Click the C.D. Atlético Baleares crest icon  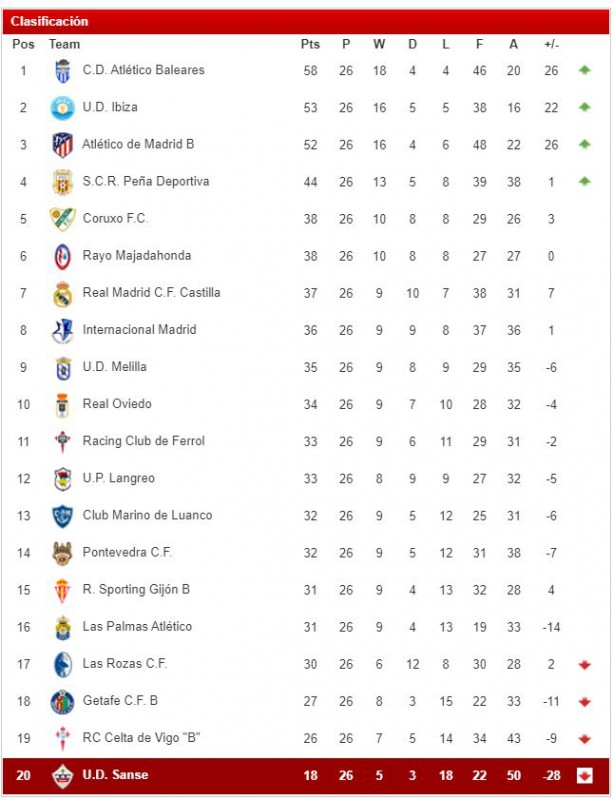pos(63,71)
